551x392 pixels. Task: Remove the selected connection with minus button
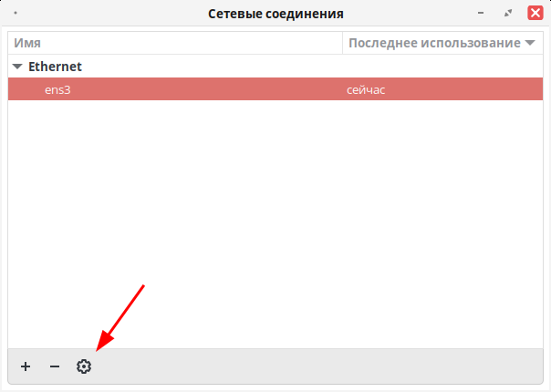coord(55,366)
